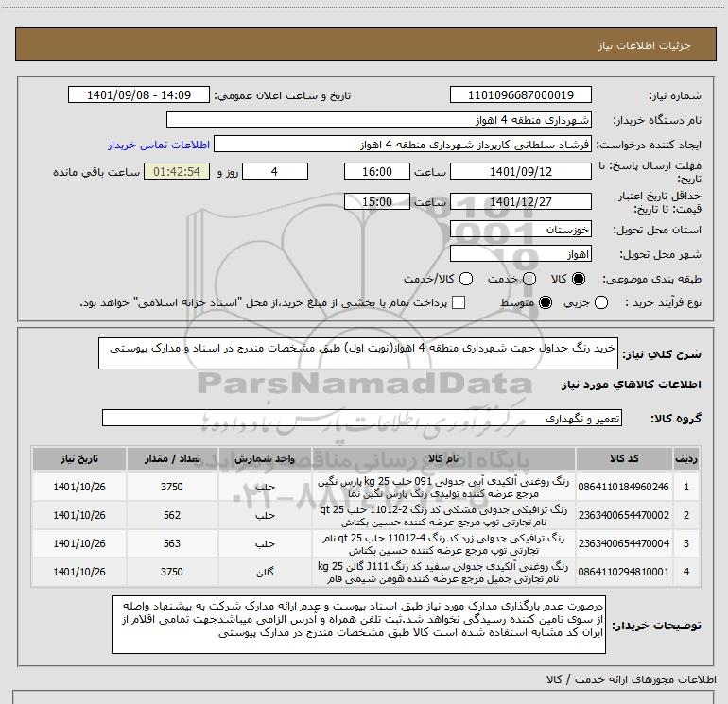Screen dimensions: 728x704
Task: Click the buyer notes text box
Action: [358, 625]
